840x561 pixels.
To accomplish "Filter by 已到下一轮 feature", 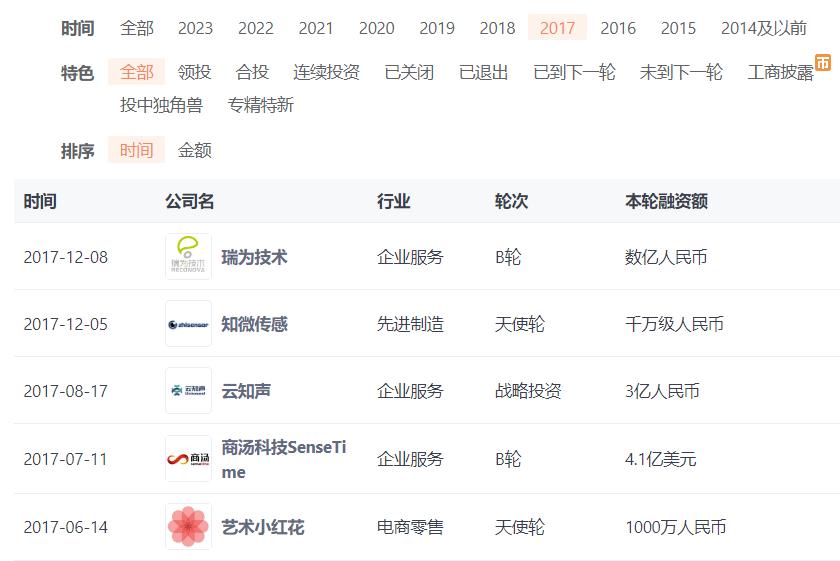I will tap(574, 72).
